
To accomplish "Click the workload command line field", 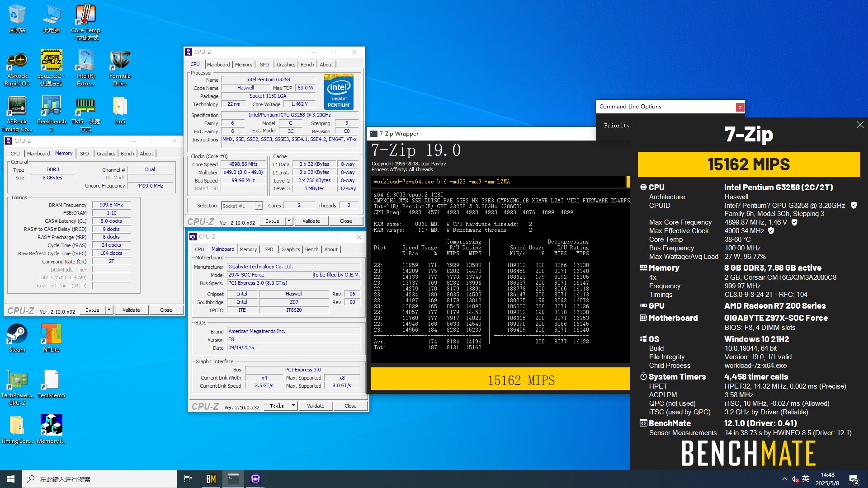I will coord(498,182).
